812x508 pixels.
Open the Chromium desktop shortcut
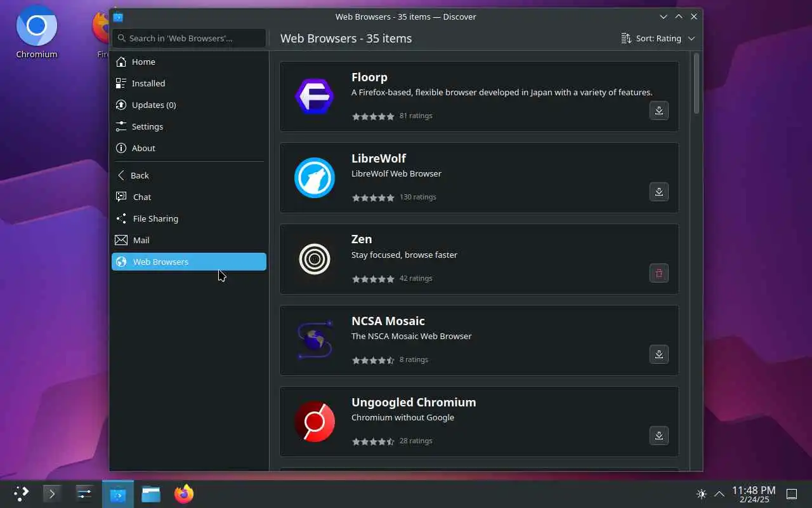pyautogui.click(x=37, y=32)
